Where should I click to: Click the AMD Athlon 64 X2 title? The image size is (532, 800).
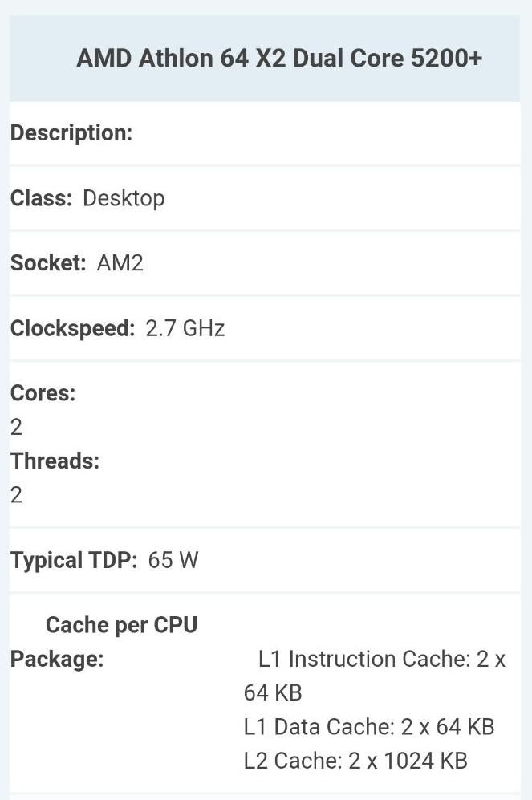(x=279, y=58)
